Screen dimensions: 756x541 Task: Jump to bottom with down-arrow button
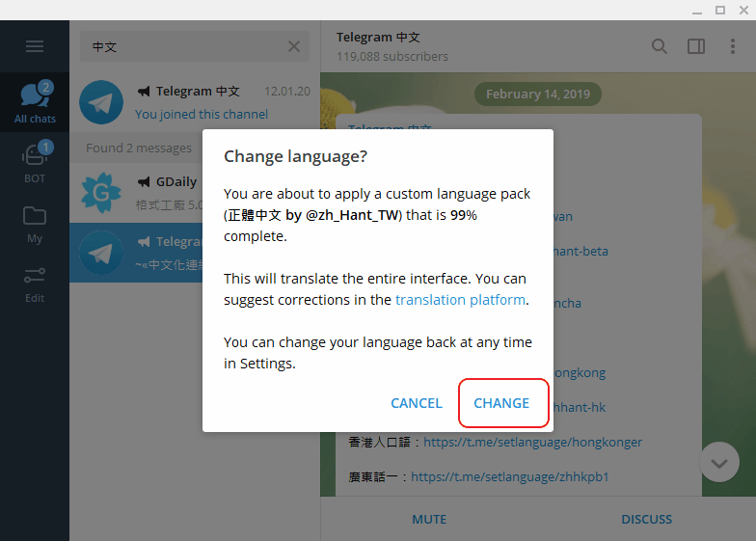[719, 463]
